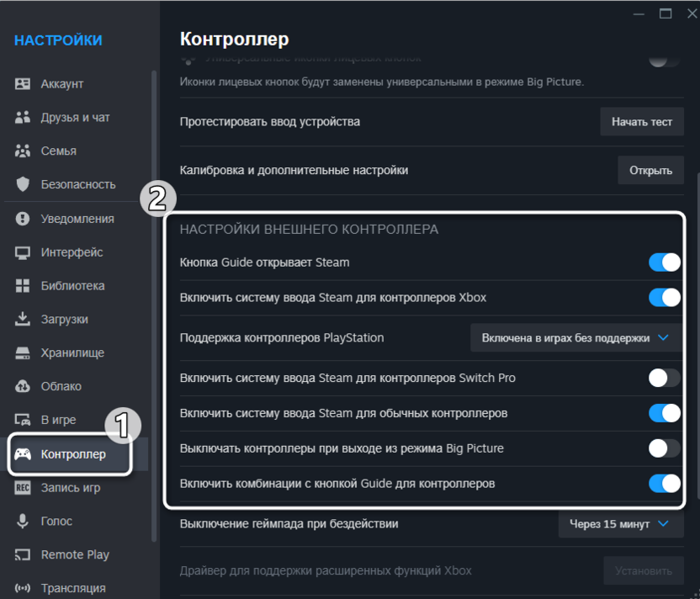This screenshot has width=700, height=599.
Task: Open the Интерфейс settings section
Action: 72,252
